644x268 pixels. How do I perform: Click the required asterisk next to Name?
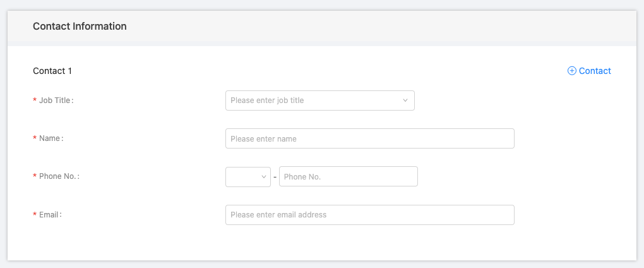point(35,139)
